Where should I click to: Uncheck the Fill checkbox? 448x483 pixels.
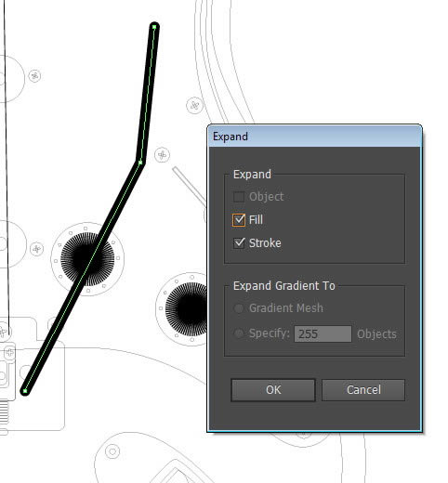(239, 220)
